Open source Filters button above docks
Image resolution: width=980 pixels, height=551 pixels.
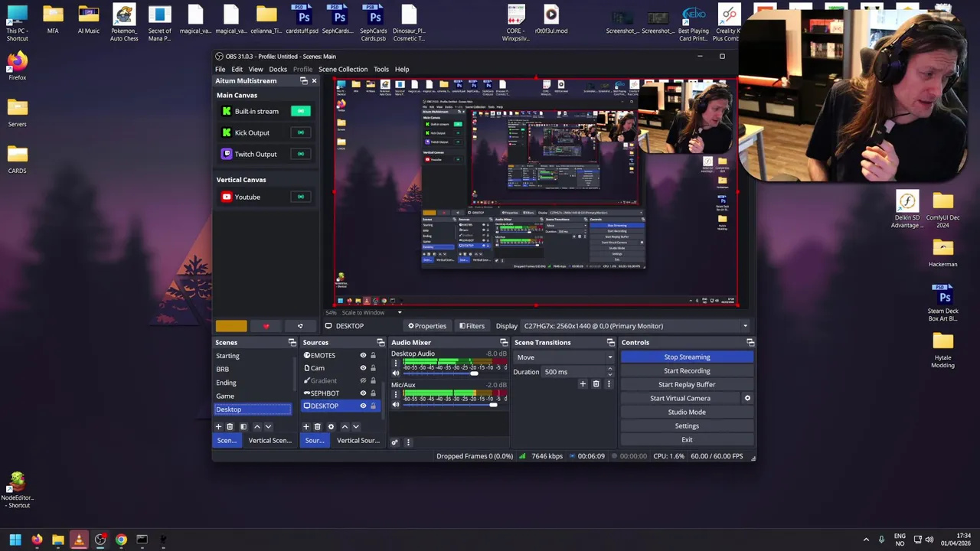[x=472, y=326]
